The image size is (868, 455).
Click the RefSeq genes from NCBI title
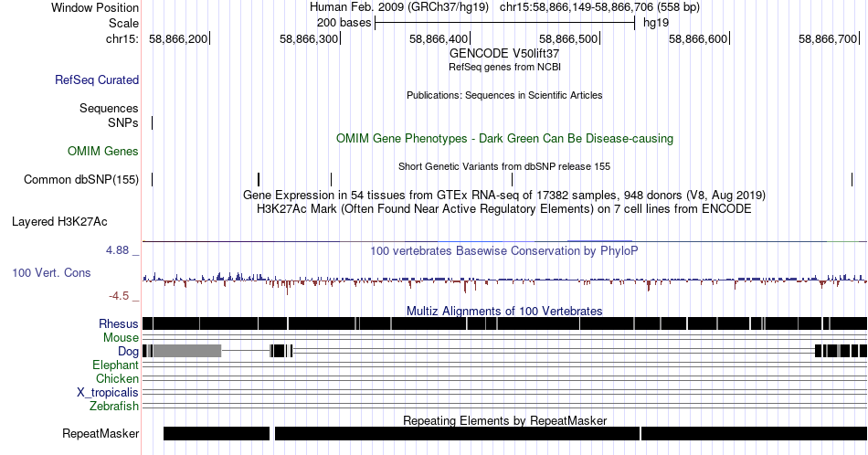click(504, 67)
